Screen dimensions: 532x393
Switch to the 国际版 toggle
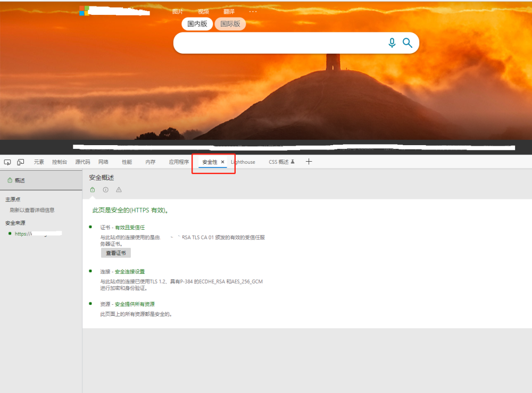[x=230, y=24]
